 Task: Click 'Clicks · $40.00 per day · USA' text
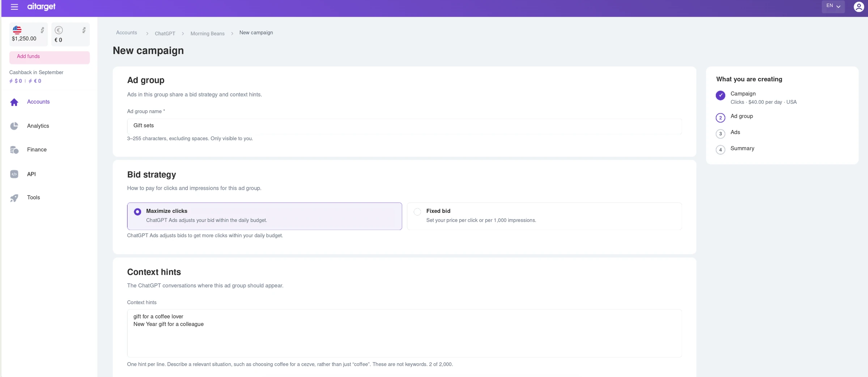pos(763,102)
